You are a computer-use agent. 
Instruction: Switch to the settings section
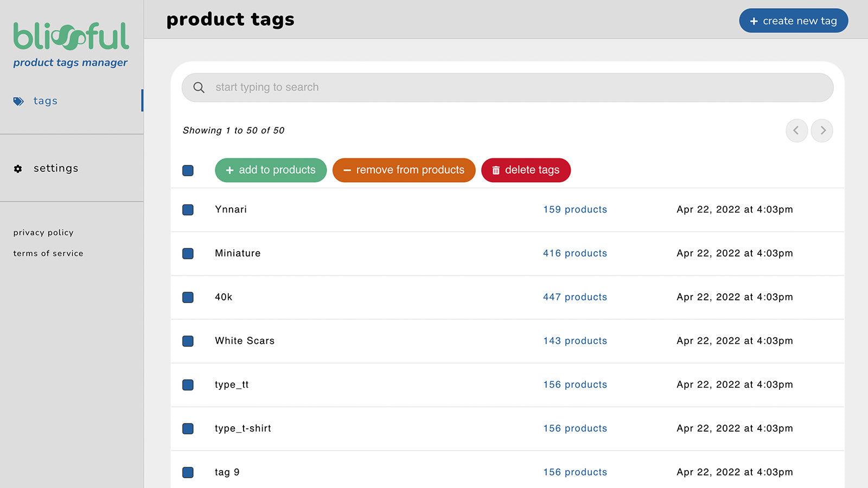coord(56,169)
